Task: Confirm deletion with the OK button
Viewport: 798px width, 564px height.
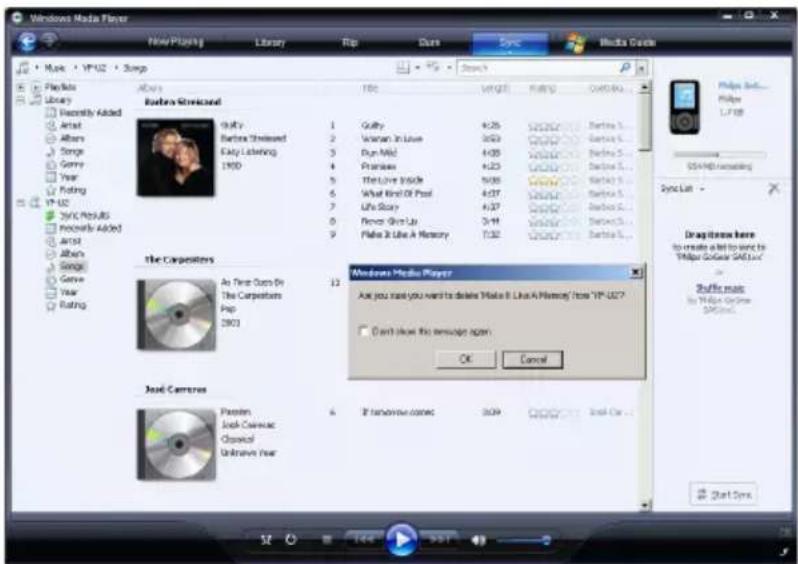Action: click(x=466, y=359)
